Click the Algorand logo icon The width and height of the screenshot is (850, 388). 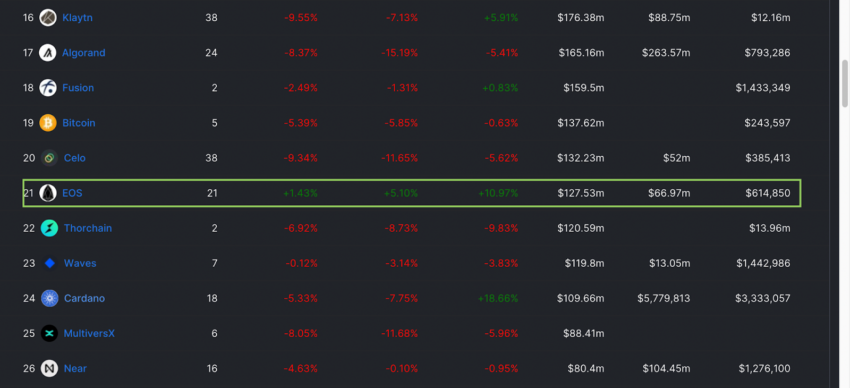tap(48, 53)
